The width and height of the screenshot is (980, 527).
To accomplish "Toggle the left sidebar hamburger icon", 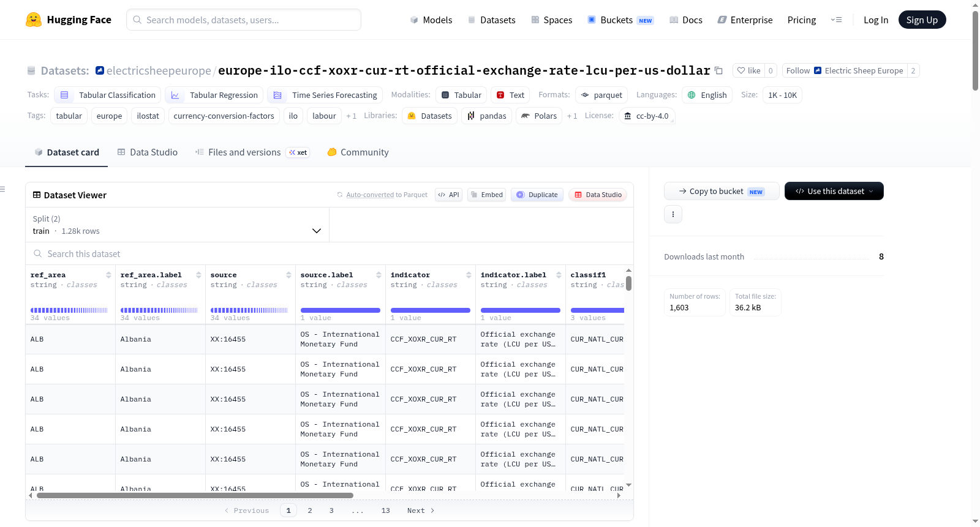I will click(2, 189).
